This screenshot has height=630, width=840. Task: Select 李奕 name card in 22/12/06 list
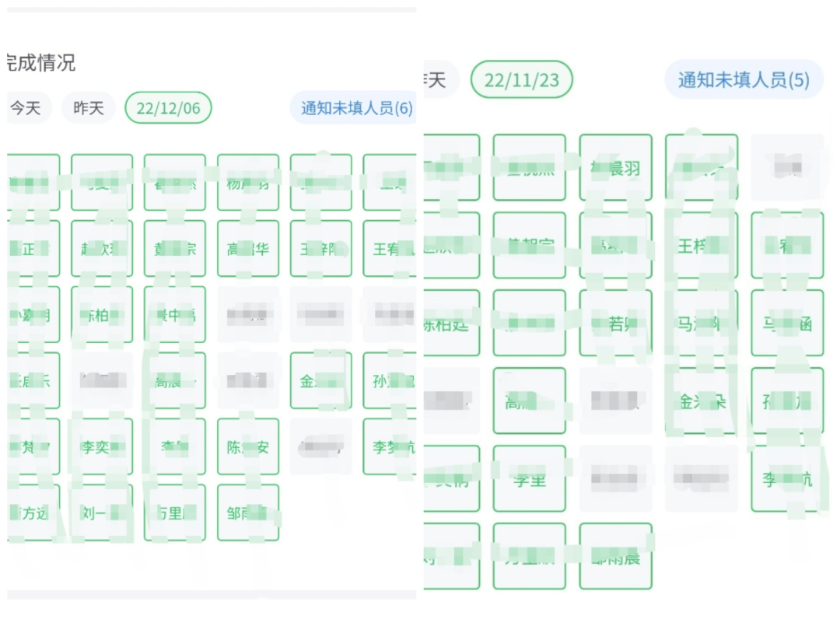(102, 446)
